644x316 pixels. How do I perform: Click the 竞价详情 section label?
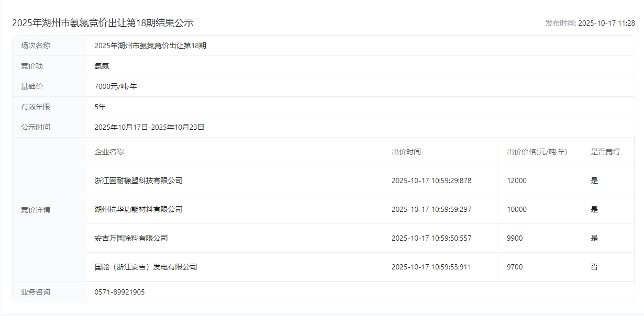tap(36, 210)
